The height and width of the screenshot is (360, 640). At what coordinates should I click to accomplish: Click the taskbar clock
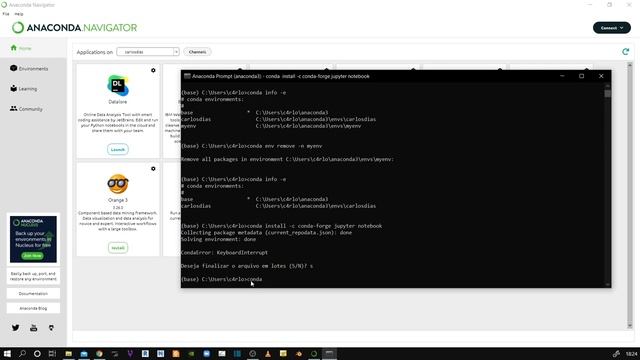pos(631,353)
